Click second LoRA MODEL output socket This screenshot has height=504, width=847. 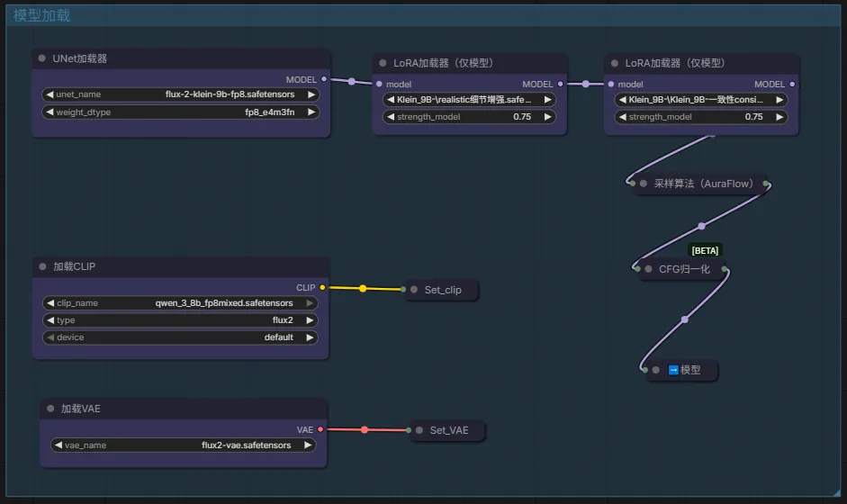[792, 85]
